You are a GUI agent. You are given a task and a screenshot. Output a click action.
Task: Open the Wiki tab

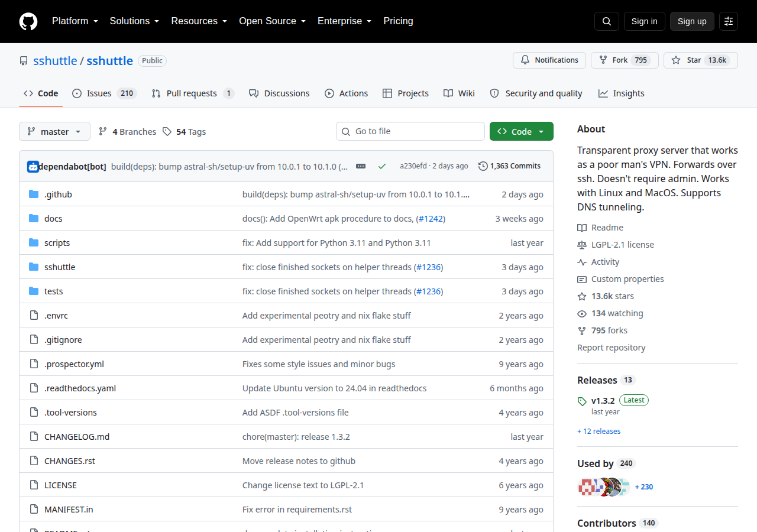pos(459,93)
